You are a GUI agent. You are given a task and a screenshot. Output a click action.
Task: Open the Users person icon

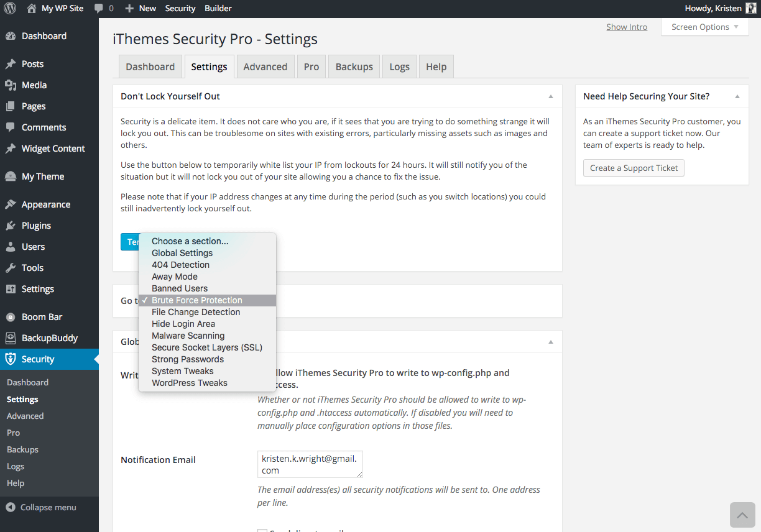tap(11, 247)
